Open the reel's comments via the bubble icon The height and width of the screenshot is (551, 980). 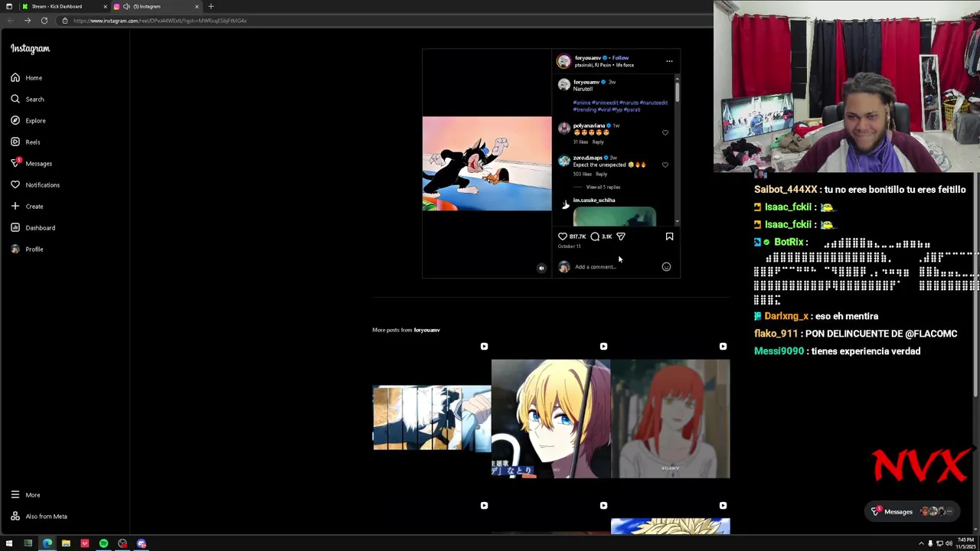point(595,236)
